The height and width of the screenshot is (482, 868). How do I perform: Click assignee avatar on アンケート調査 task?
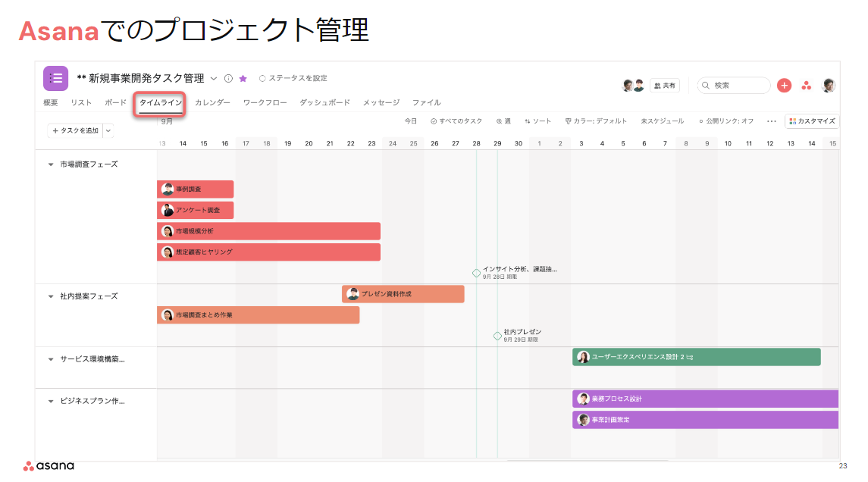point(168,210)
